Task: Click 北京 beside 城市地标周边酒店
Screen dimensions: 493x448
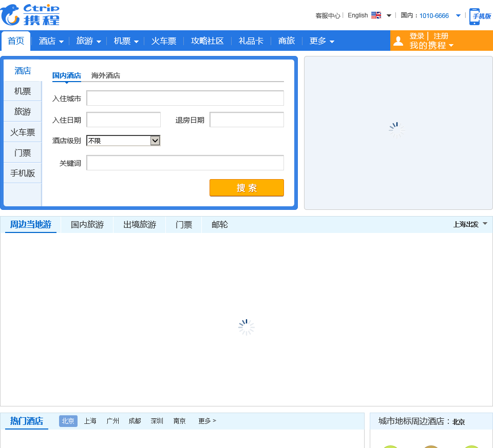Action: point(459,422)
